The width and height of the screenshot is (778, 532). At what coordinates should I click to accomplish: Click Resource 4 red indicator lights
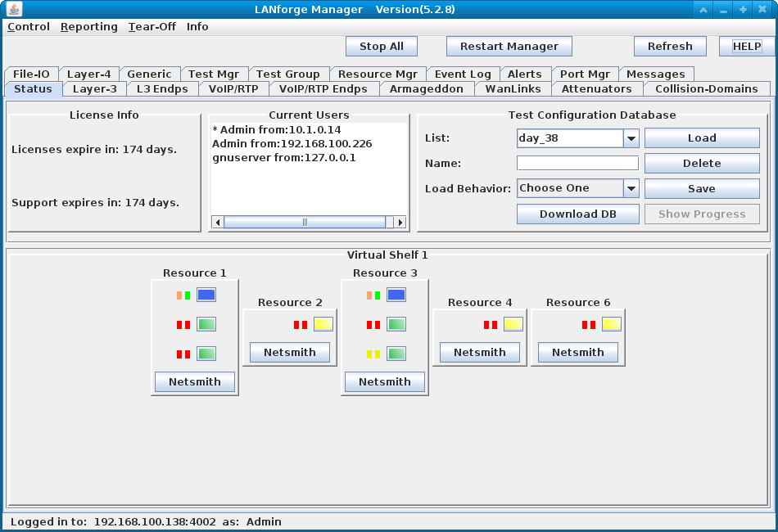[491, 325]
